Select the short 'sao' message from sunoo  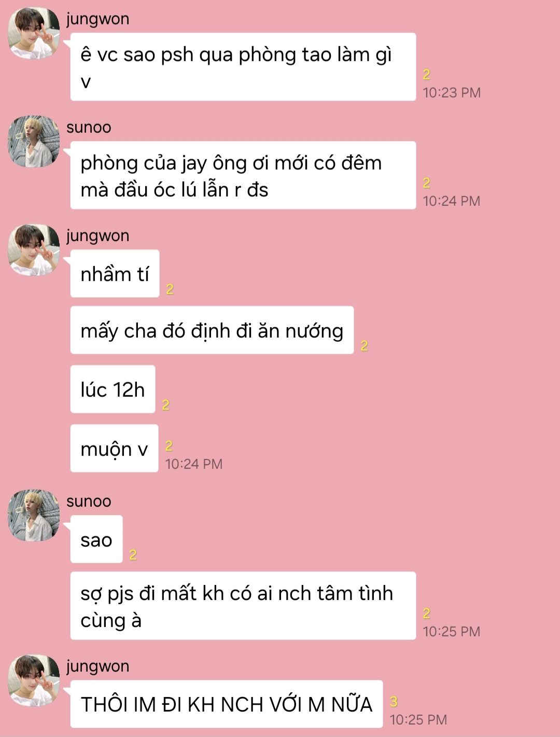[x=96, y=539]
